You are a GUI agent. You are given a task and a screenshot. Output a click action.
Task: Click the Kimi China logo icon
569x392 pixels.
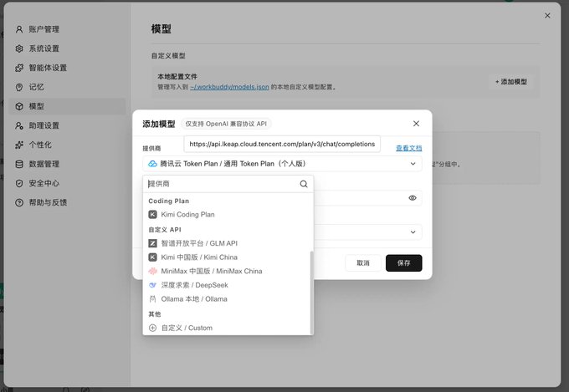click(153, 257)
